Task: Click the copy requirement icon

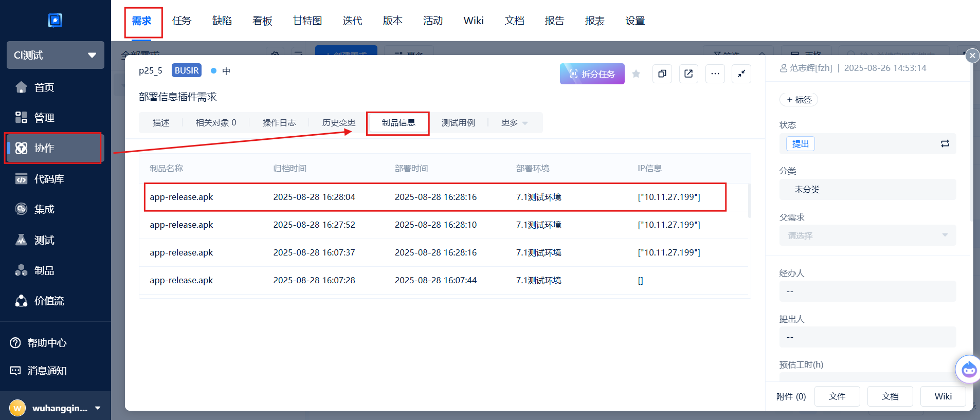Action: pyautogui.click(x=662, y=74)
